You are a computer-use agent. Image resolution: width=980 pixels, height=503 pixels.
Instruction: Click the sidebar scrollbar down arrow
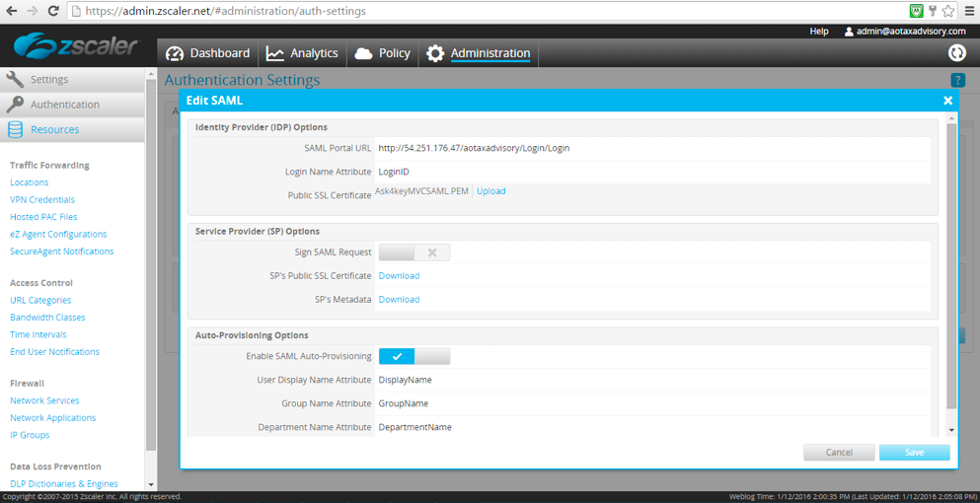pos(151,485)
